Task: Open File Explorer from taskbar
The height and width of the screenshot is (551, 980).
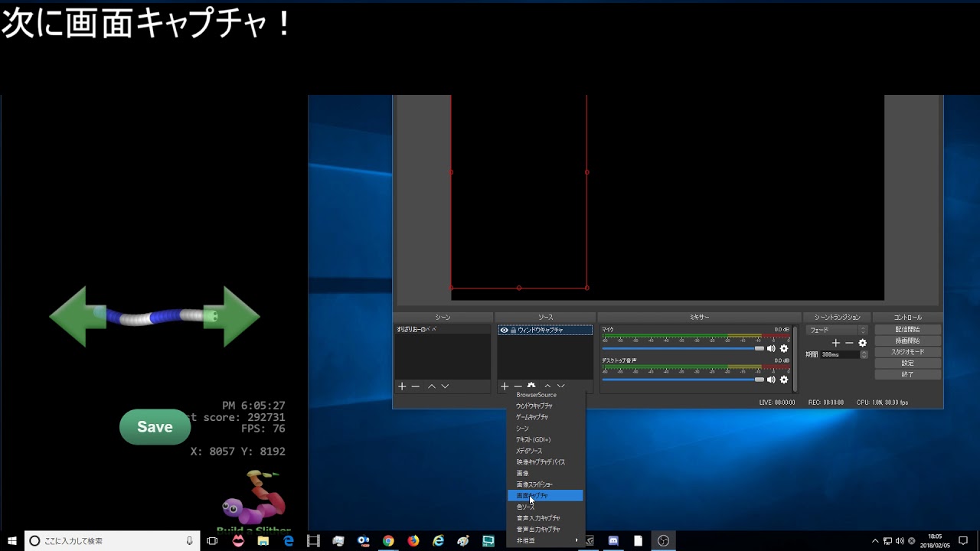Action: (x=263, y=540)
